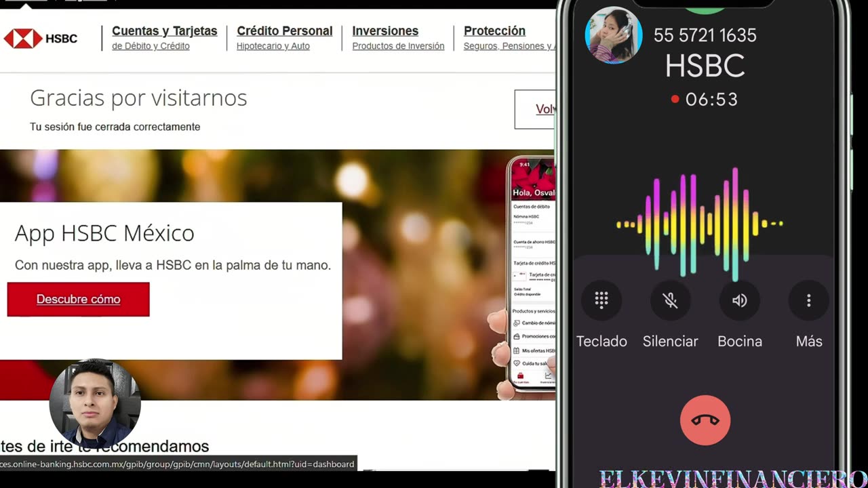Viewport: 868px width, 488px height.
Task: Click the presenter webcam circle thumbnail
Action: click(95, 404)
